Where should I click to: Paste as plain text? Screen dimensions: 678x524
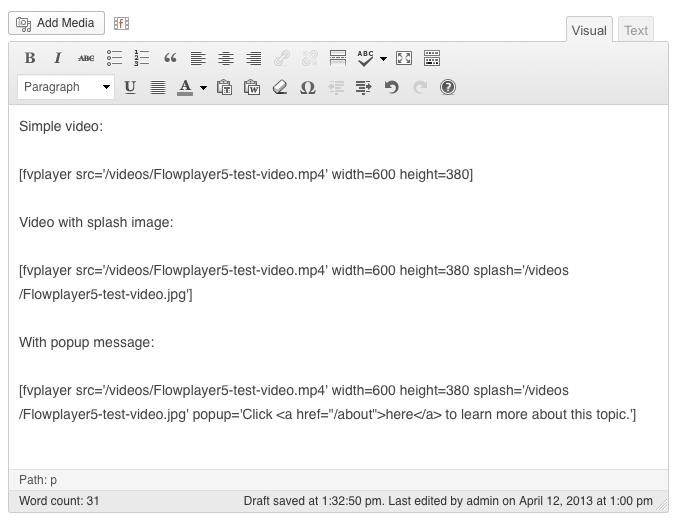click(224, 87)
